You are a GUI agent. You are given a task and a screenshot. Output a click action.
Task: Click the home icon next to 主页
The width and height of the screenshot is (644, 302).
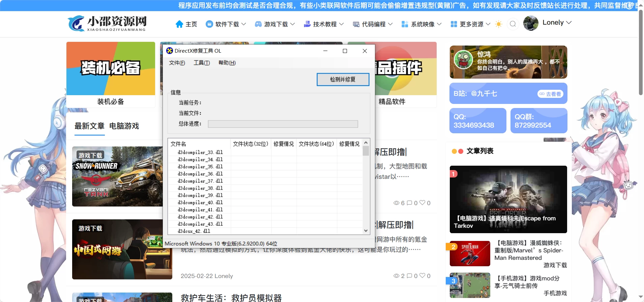179,24
